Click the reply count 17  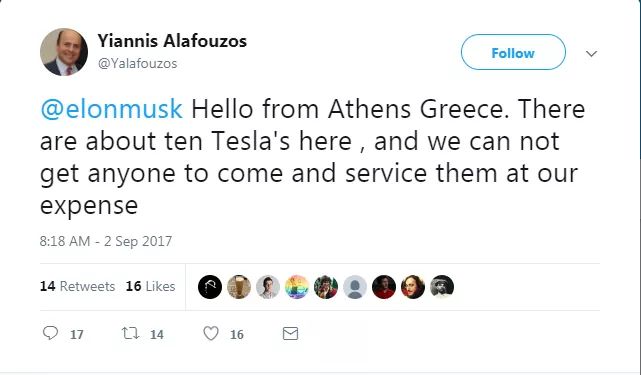pyautogui.click(x=76, y=335)
